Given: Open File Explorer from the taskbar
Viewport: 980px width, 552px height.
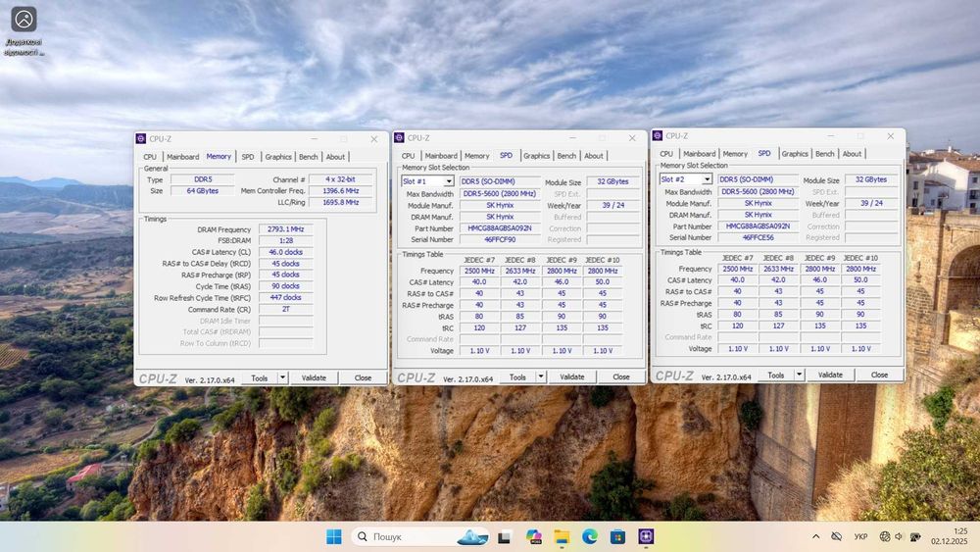Looking at the screenshot, I should click(x=562, y=536).
